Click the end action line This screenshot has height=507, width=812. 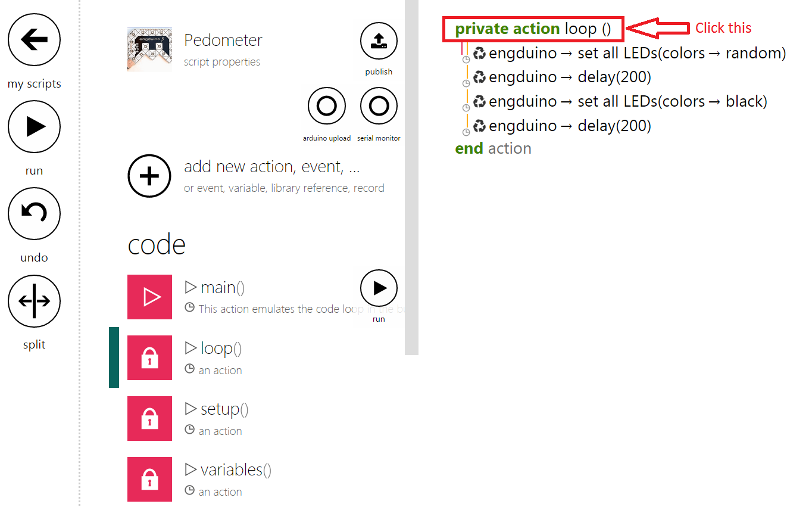click(494, 148)
